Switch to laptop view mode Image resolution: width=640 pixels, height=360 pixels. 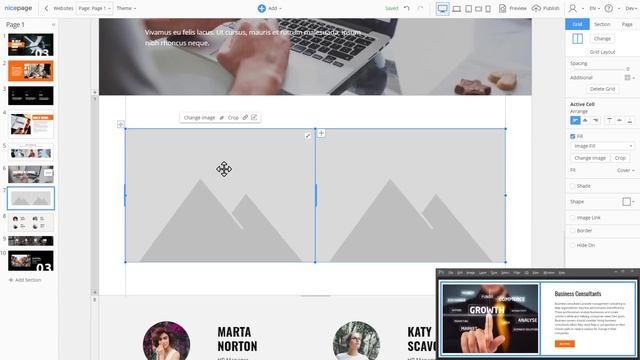coord(457,9)
